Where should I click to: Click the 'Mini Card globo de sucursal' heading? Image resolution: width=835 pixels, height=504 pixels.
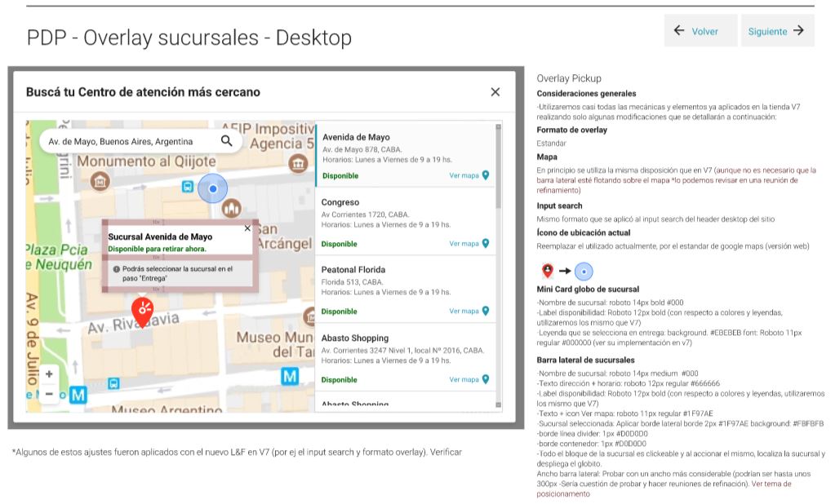[588, 289]
